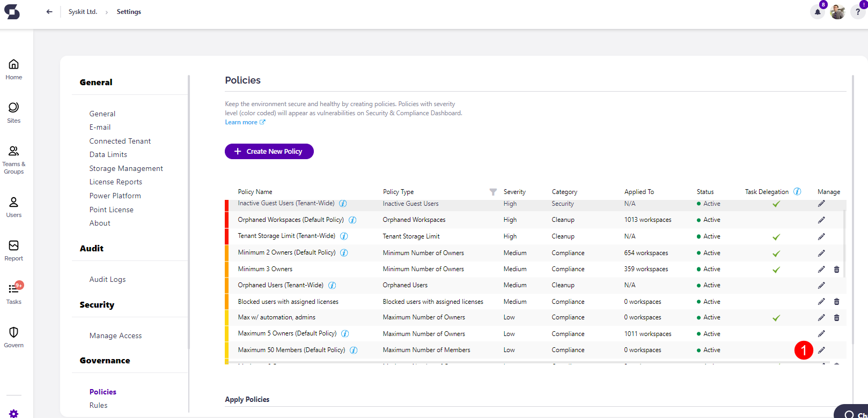868x418 pixels.
Task: Edit the Tenant Storage Limit policy
Action: coord(821,236)
